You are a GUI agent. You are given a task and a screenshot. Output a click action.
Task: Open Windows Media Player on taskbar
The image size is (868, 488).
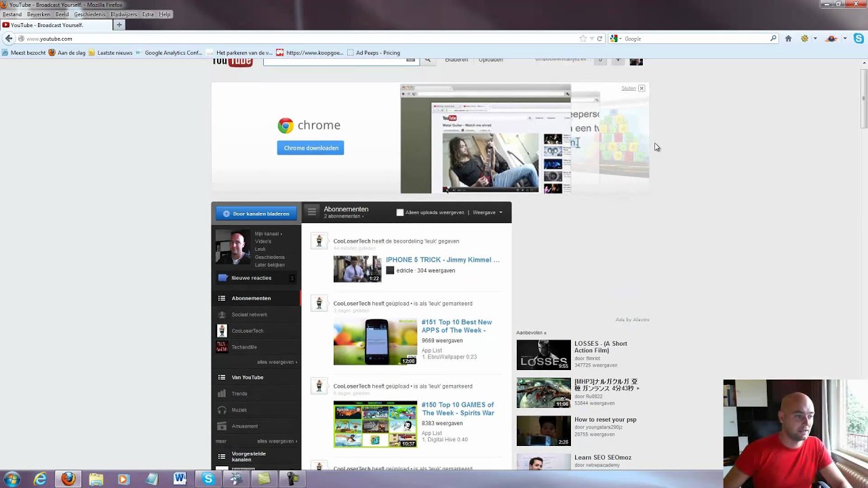point(123,479)
